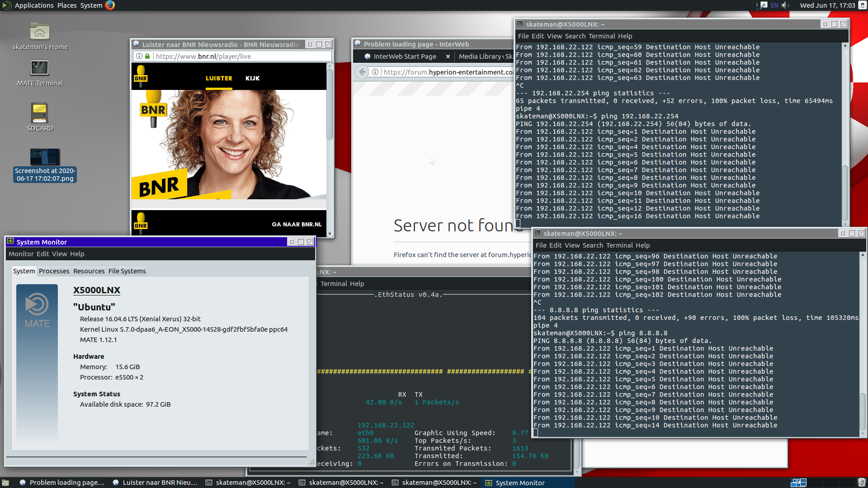This screenshot has height=488, width=868.
Task: Open the Search menu in the upper terminal
Action: tap(575, 36)
